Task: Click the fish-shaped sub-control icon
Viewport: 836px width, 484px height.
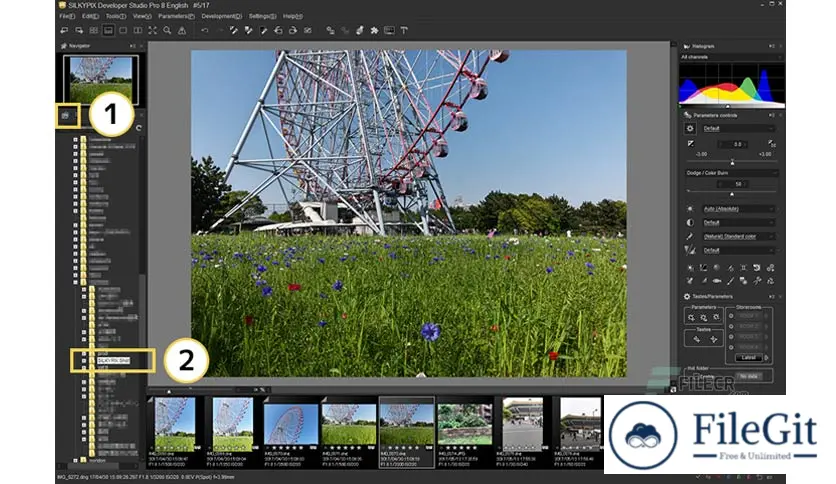Action: click(x=717, y=281)
